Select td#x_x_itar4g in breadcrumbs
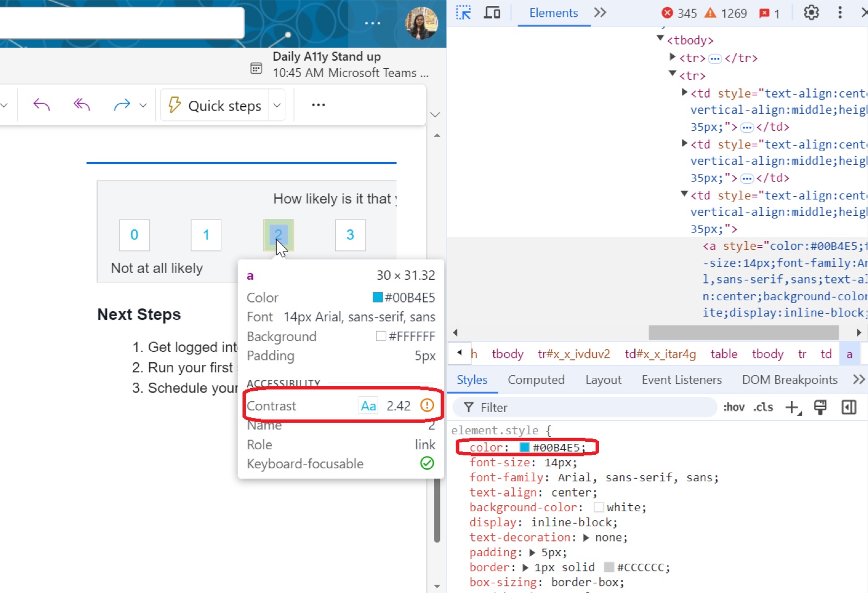This screenshot has width=868, height=593. 660,354
